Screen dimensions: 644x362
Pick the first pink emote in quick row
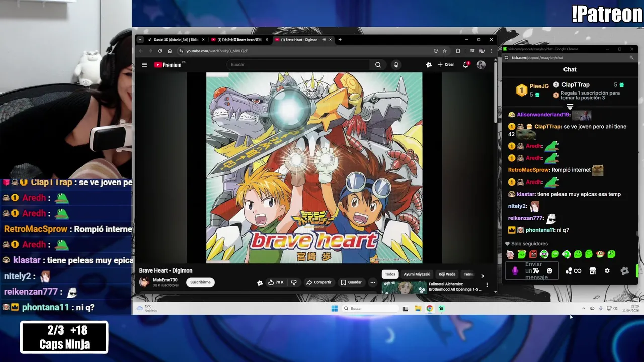click(x=510, y=254)
